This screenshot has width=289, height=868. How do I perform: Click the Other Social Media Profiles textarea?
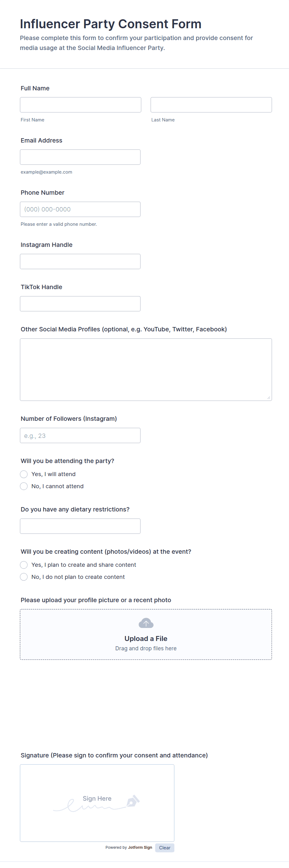pos(146,369)
